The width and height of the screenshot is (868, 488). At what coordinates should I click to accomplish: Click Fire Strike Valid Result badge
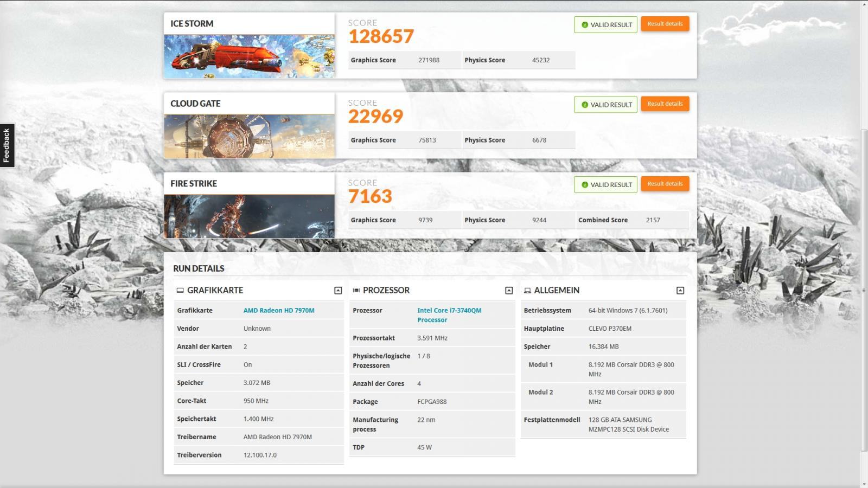pyautogui.click(x=605, y=184)
